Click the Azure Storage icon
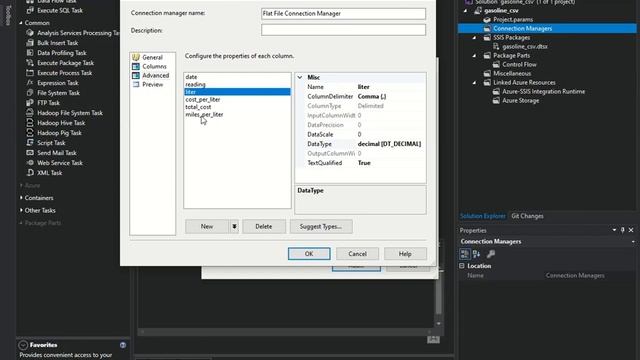This screenshot has height=360, width=640. (496, 100)
